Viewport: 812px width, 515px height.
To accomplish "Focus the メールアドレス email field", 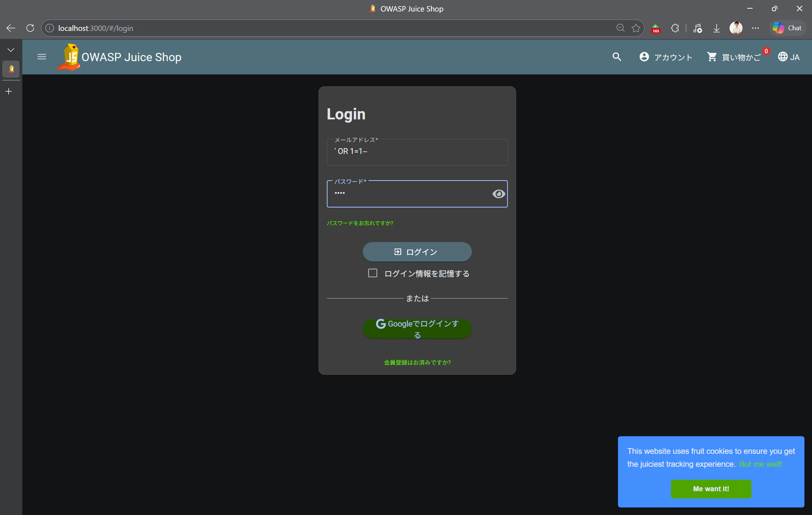I will pos(417,152).
